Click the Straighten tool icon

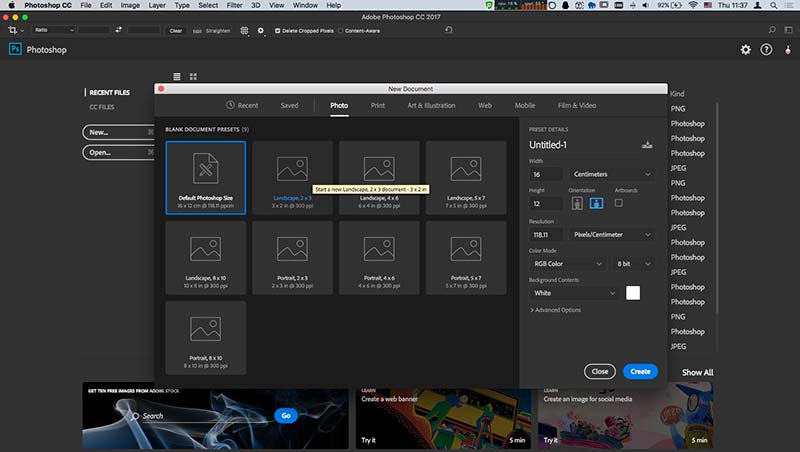click(197, 31)
